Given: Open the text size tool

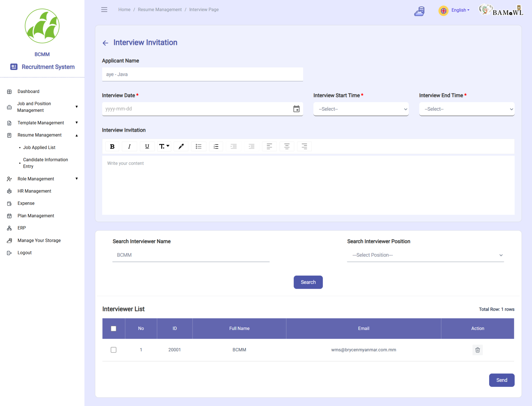Looking at the screenshot, I should pyautogui.click(x=164, y=147).
